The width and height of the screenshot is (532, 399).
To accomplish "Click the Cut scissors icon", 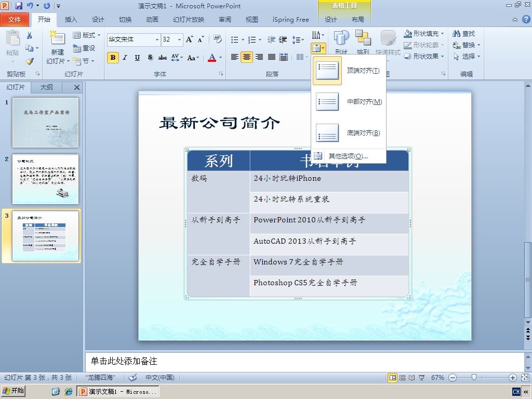I will click(x=29, y=35).
